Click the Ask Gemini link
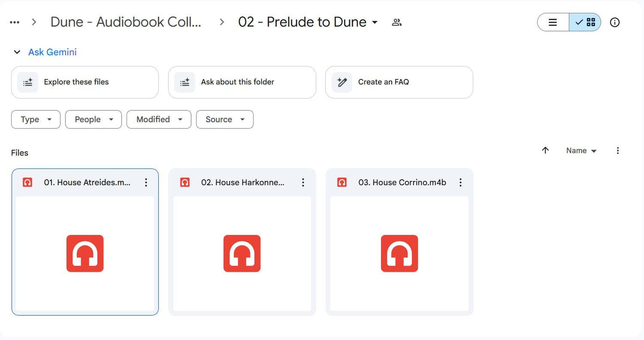Image resolution: width=644 pixels, height=340 pixels. click(x=53, y=52)
